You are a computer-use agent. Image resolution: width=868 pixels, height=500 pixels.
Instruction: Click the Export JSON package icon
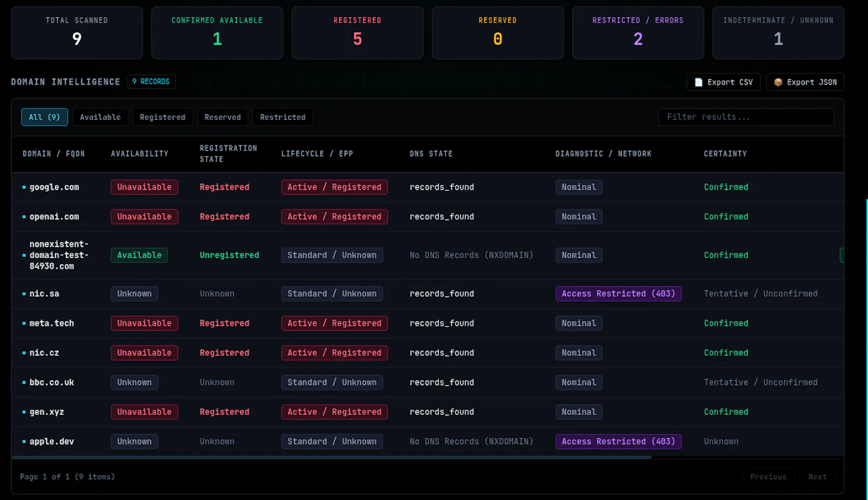coord(778,82)
